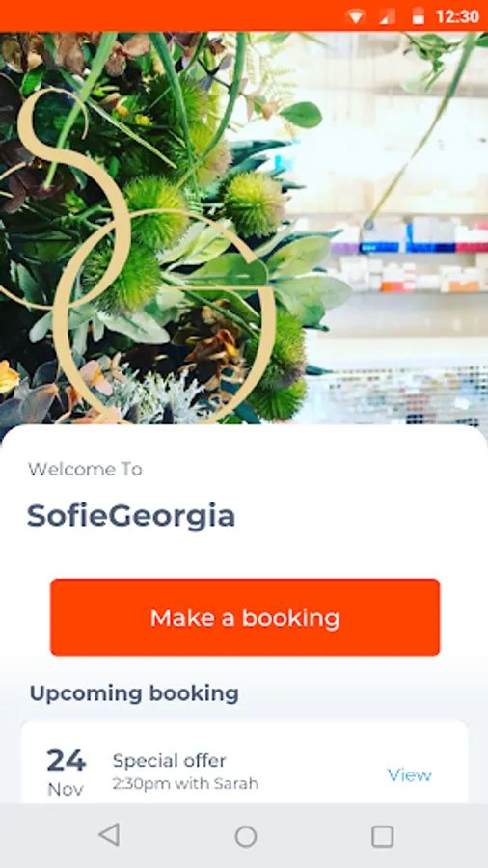Tap the recent apps square icon
This screenshot has width=488, height=868.
coord(382,836)
